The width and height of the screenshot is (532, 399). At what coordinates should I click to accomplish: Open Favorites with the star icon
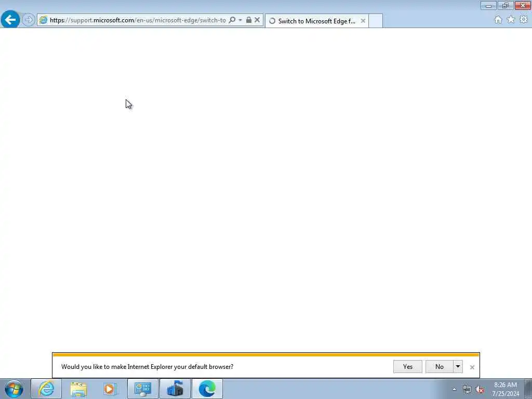pos(511,20)
